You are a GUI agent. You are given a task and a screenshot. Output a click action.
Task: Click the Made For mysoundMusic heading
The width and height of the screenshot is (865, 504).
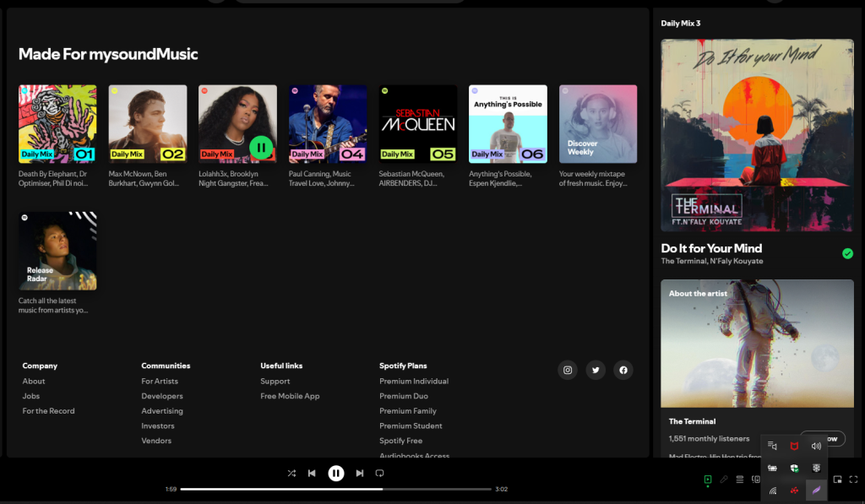pyautogui.click(x=108, y=54)
